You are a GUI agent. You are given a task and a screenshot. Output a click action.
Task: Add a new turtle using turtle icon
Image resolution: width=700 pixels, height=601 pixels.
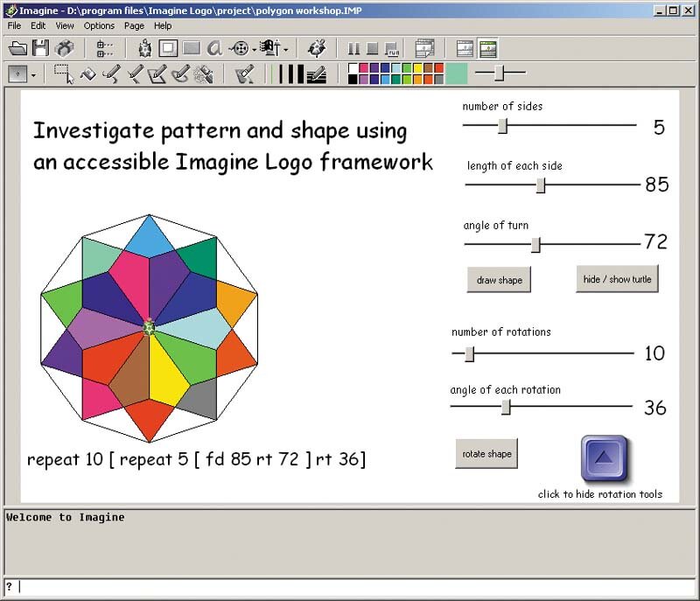click(144, 48)
